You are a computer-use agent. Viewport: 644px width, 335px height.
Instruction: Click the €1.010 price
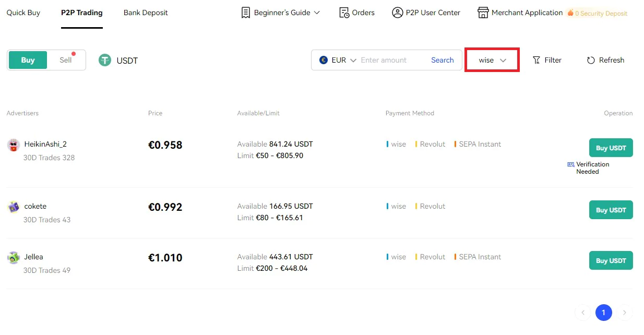165,258
